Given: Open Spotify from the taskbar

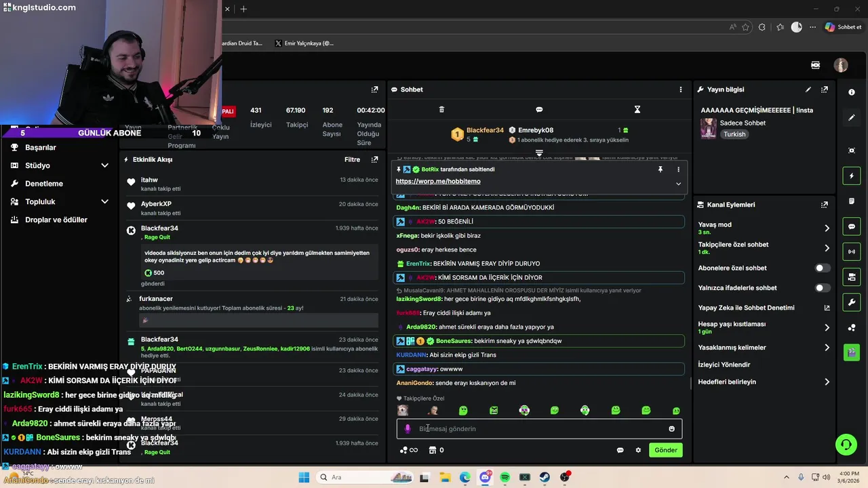Looking at the screenshot, I should click(x=505, y=477).
